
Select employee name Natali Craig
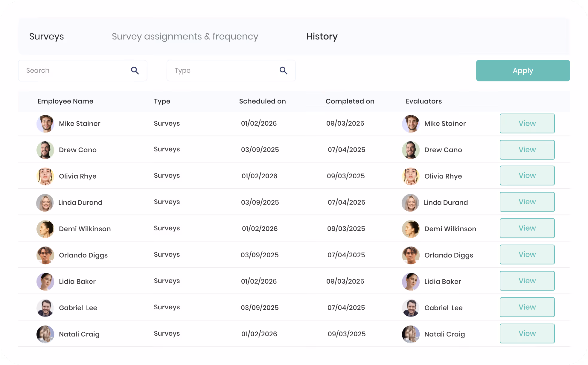[x=79, y=334]
